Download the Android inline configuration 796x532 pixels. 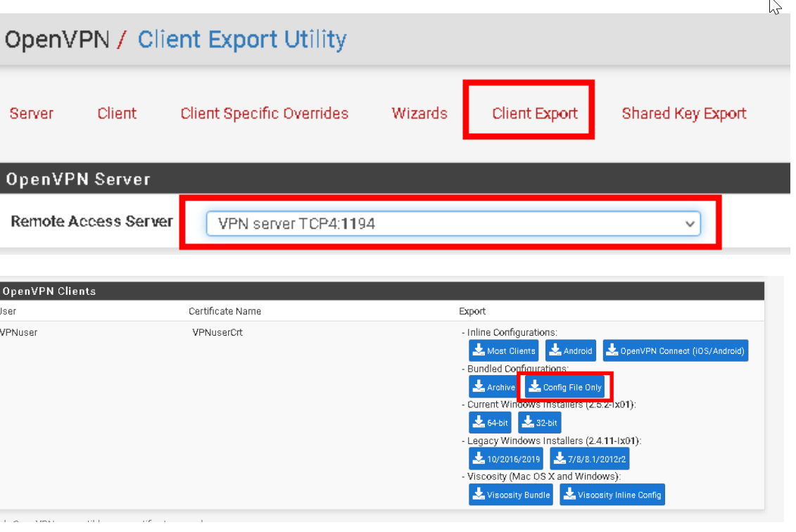571,350
